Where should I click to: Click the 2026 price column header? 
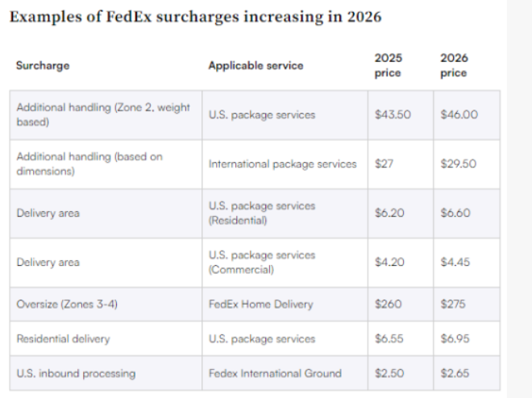pyautogui.click(x=455, y=65)
